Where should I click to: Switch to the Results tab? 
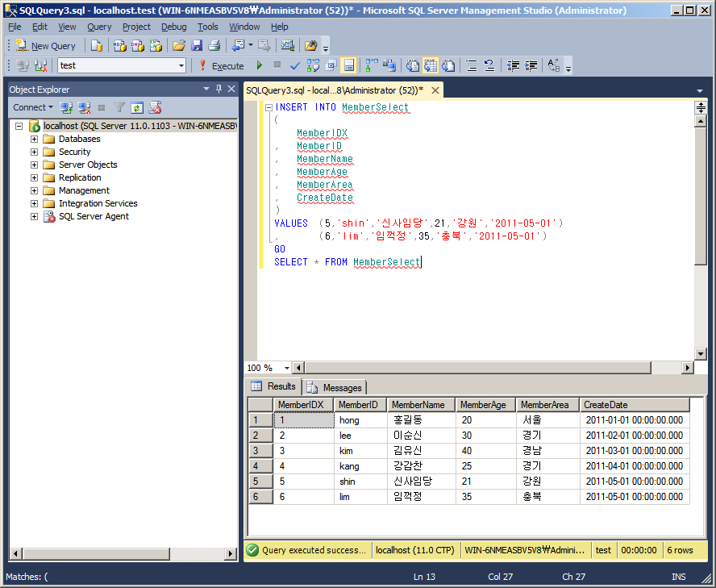tap(274, 386)
